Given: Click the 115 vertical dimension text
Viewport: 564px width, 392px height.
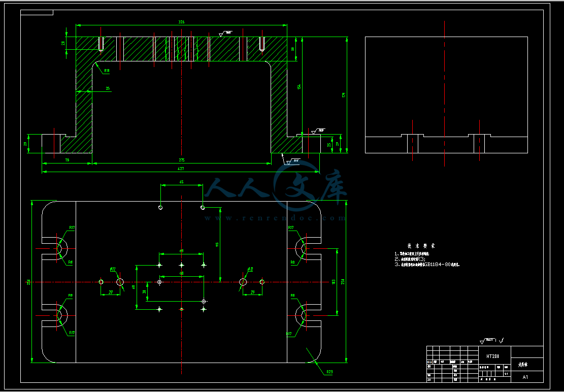Looking at the screenshot, I should [x=217, y=245].
